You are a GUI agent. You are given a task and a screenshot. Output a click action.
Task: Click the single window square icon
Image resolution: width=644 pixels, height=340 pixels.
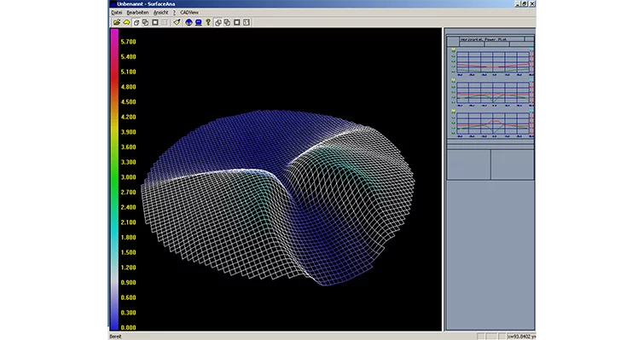(155, 22)
